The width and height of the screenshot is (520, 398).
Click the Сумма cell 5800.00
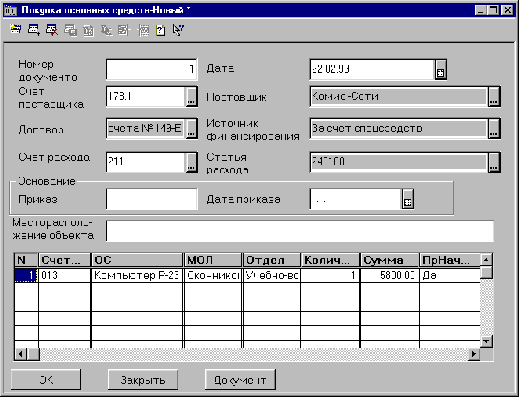coord(389,275)
